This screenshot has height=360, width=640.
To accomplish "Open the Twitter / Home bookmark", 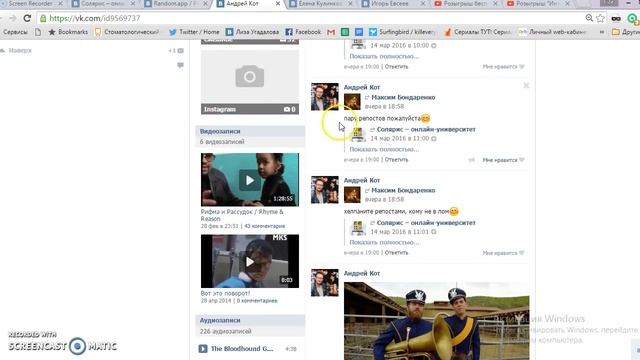I will [x=194, y=32].
